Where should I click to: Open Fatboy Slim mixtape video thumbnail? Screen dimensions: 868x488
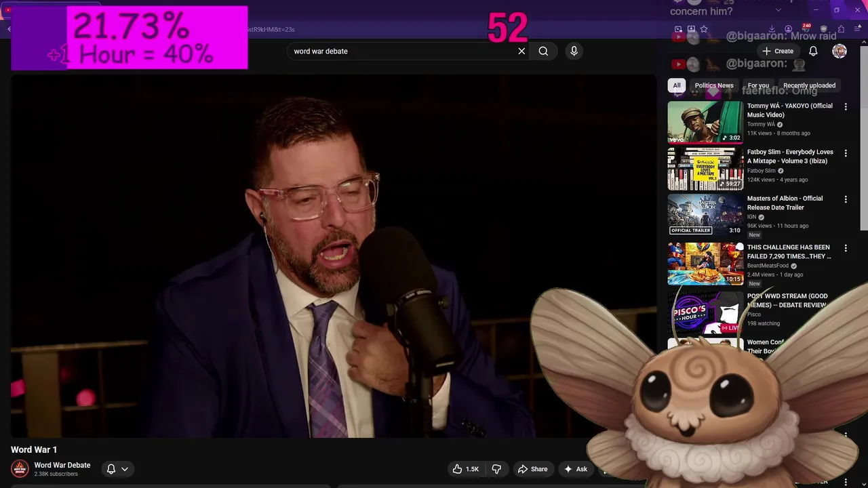(705, 169)
